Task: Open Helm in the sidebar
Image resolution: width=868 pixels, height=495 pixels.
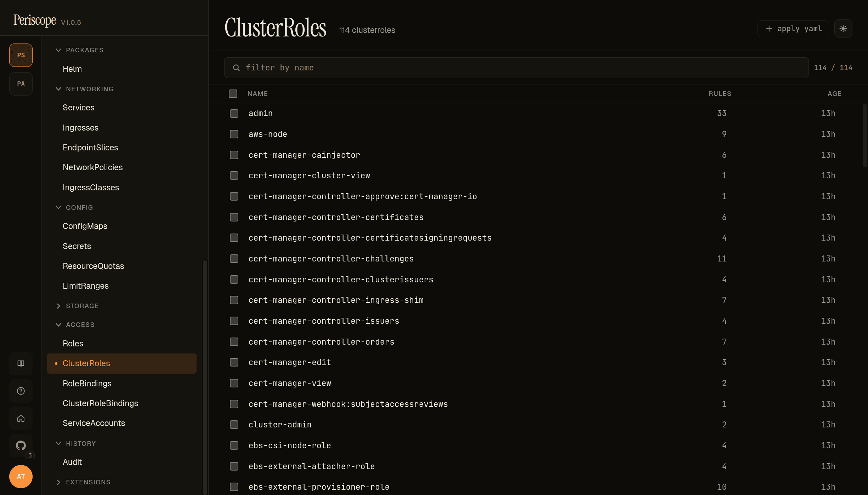Action: click(x=122, y=69)
